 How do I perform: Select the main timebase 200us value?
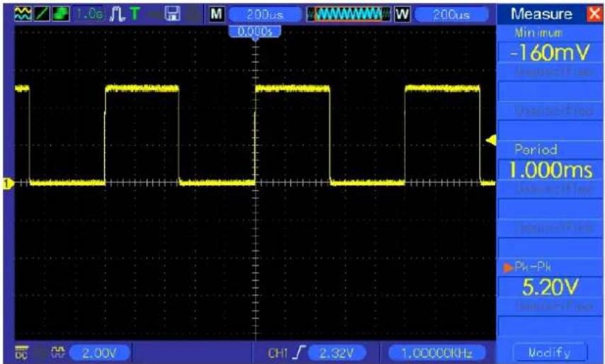[x=265, y=15]
